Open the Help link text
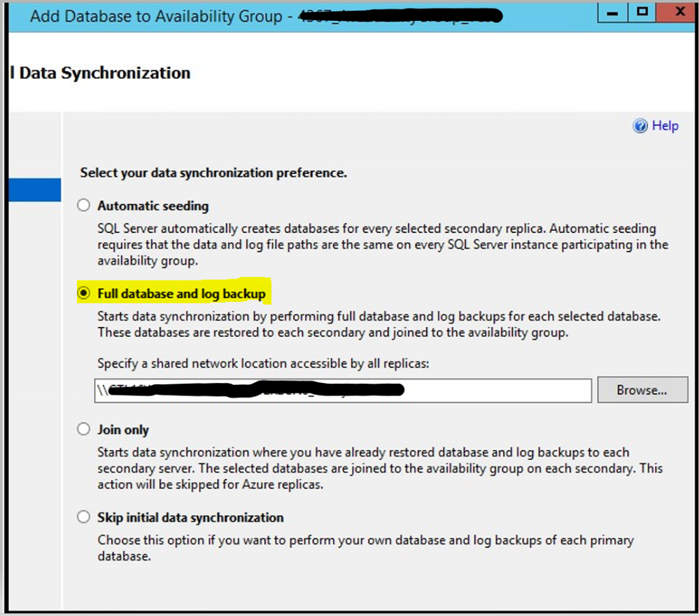Image resolution: width=699 pixels, height=616 pixels. coord(665,126)
